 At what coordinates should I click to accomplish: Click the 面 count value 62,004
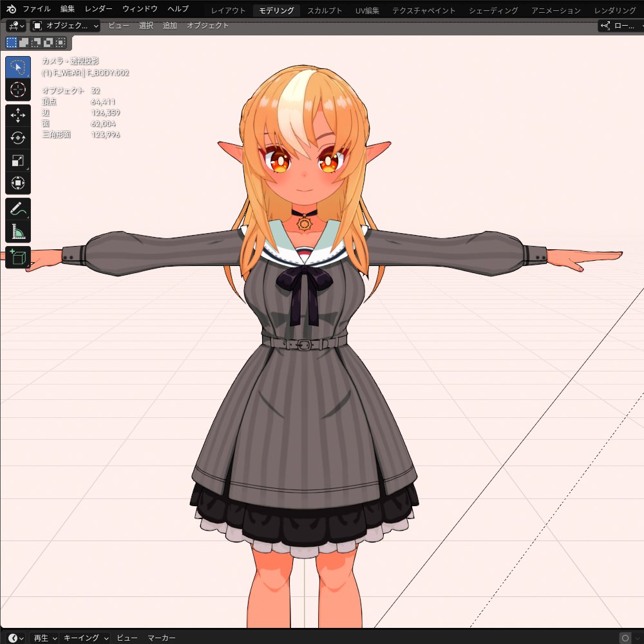[103, 124]
